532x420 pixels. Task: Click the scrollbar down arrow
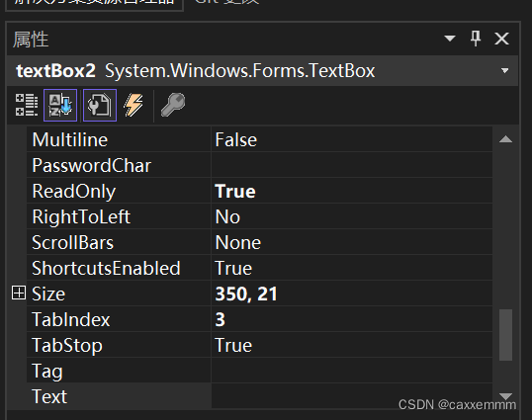pos(505,396)
